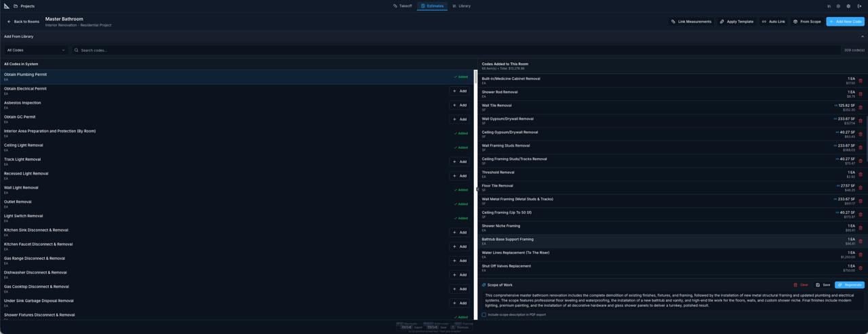
Task: Click link icon beside Floor Tile Removal quantity
Action: point(838,185)
